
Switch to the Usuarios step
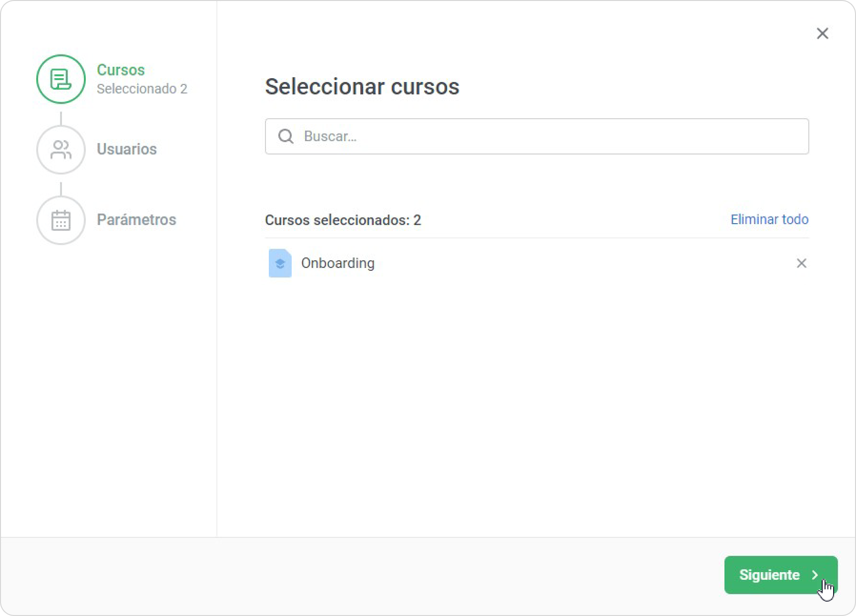tap(127, 149)
